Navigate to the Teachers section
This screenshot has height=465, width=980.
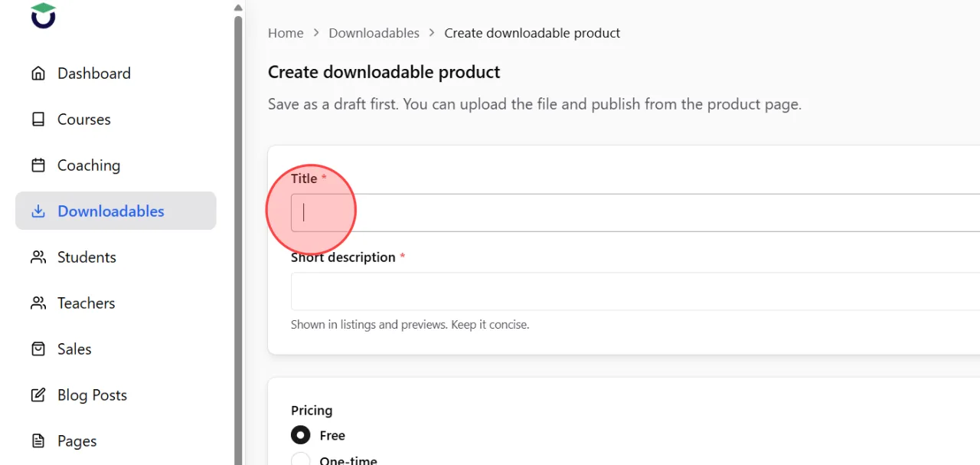116,303
